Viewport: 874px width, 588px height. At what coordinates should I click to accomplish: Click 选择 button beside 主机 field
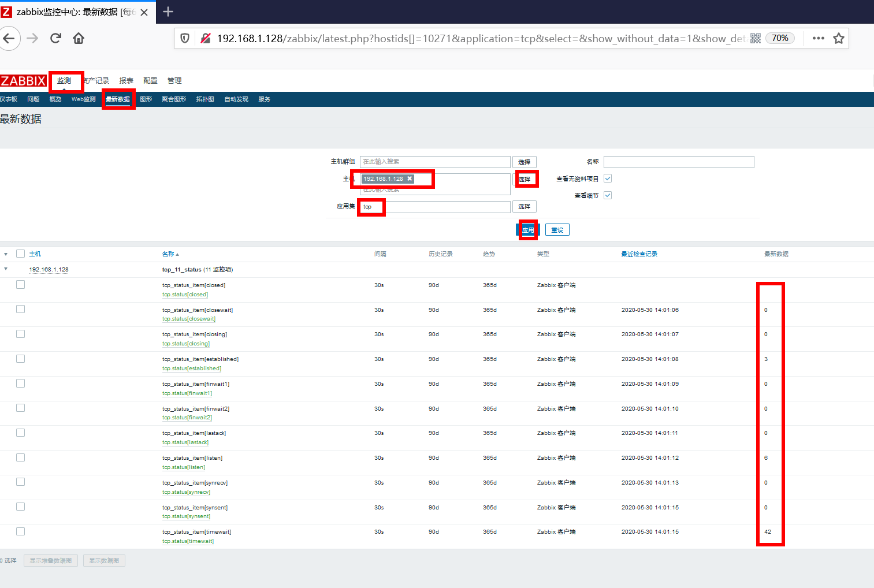(x=525, y=180)
